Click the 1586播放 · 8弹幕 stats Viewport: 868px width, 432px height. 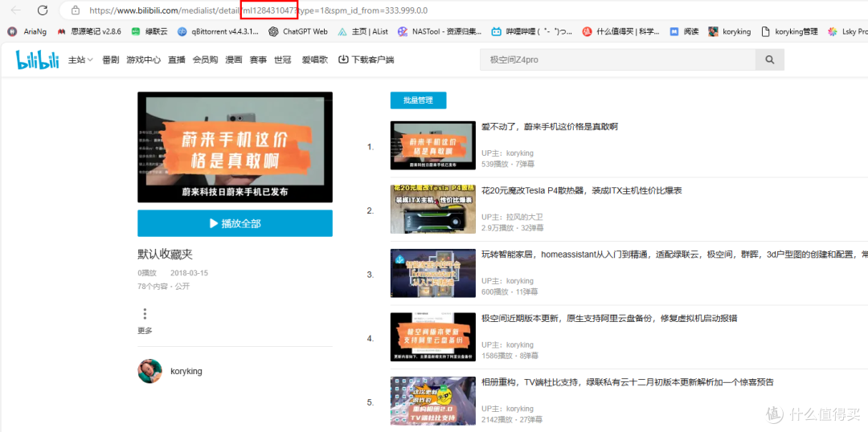(x=510, y=356)
